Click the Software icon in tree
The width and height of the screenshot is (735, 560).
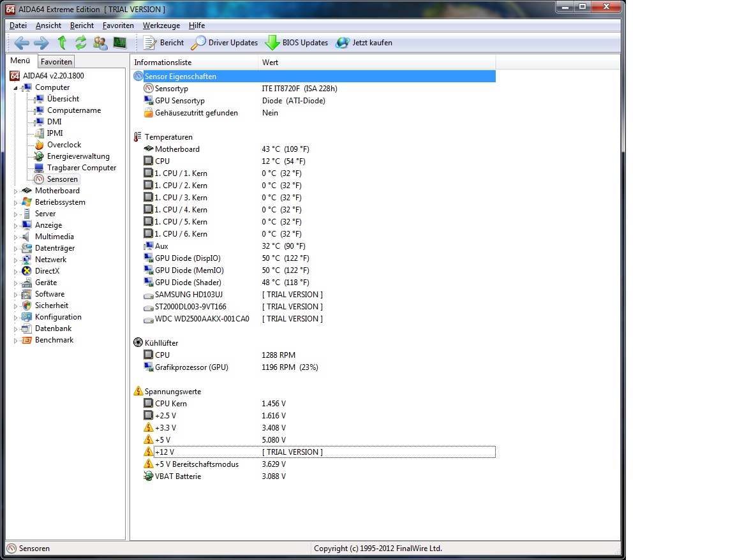pos(27,294)
